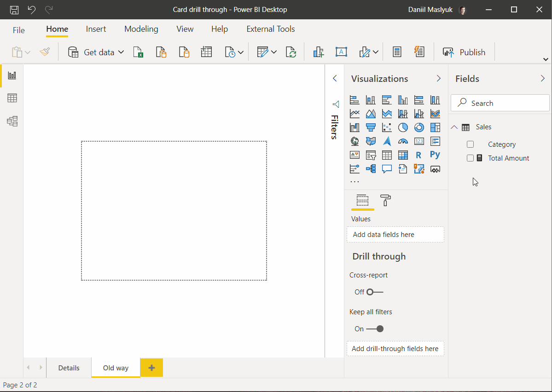552x392 pixels.
Task: Open Recent sources dropdown arrow
Action: (x=241, y=52)
